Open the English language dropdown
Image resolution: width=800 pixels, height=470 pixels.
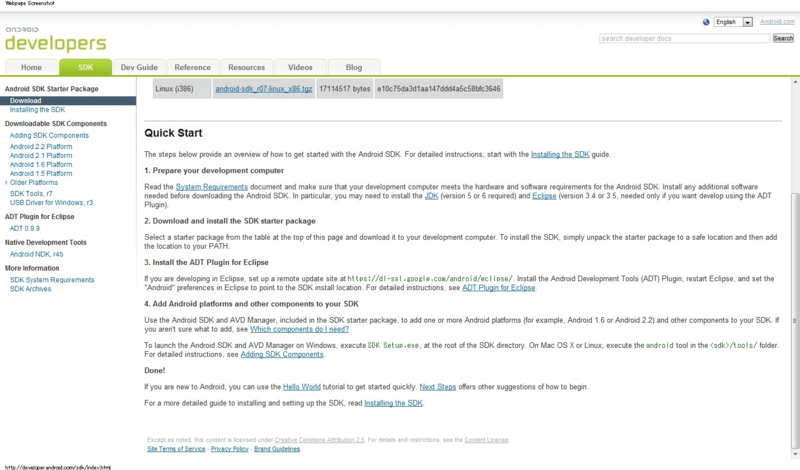[x=733, y=22]
